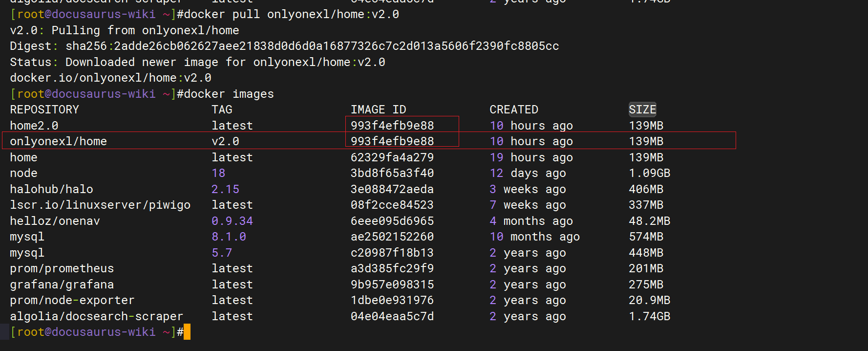
Task: Select the mysql name in the 5.7 row
Action: coord(27,253)
